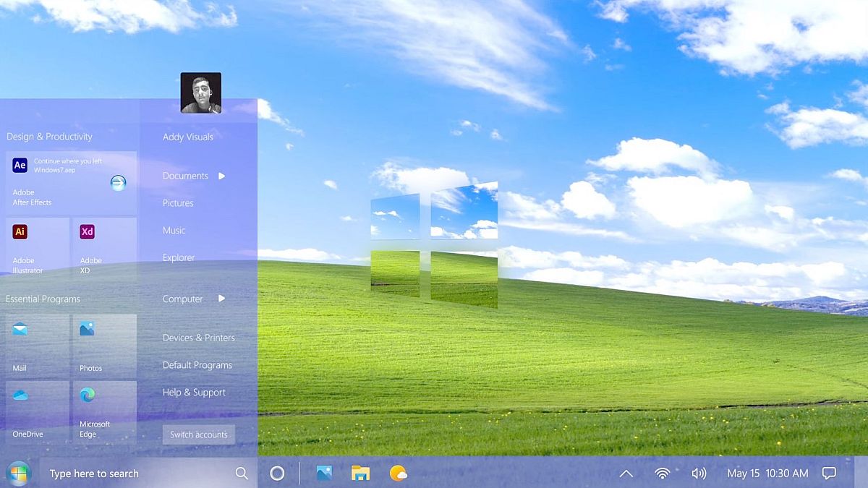Launch the Photos app tile

click(104, 345)
